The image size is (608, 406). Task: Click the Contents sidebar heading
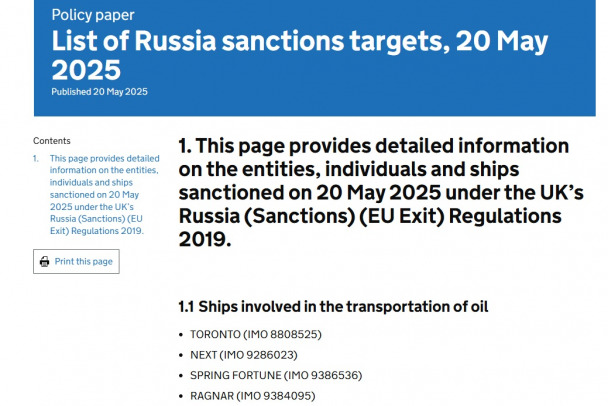52,141
